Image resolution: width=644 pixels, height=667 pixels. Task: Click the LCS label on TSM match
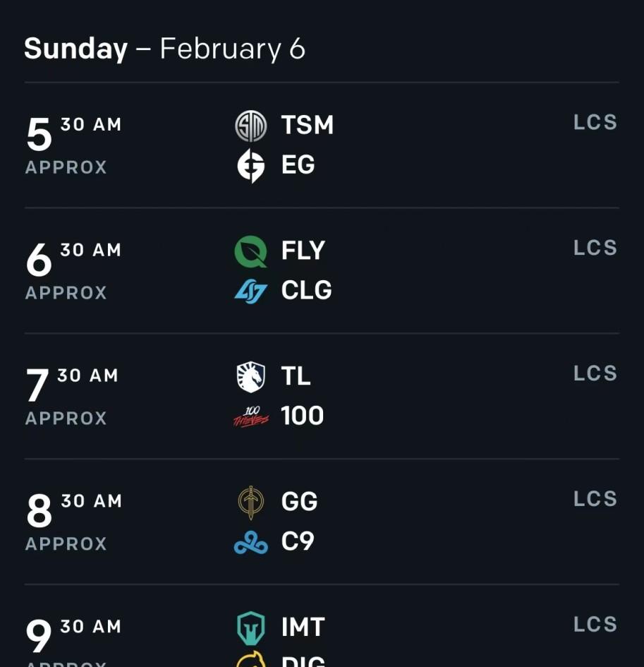[x=595, y=123]
